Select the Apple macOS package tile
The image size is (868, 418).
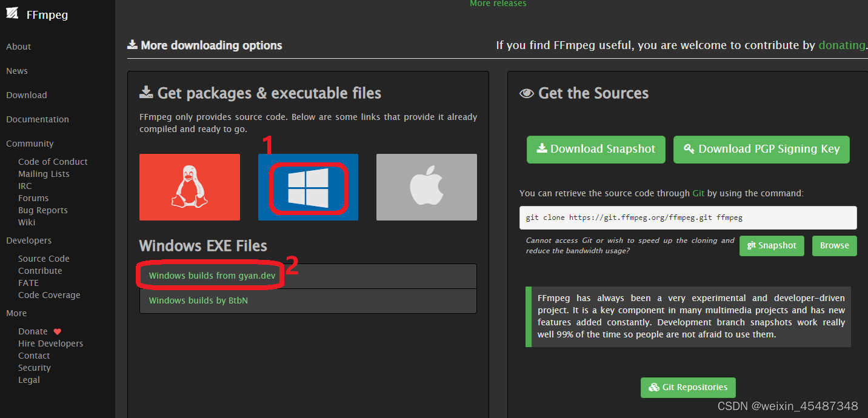[x=427, y=187]
